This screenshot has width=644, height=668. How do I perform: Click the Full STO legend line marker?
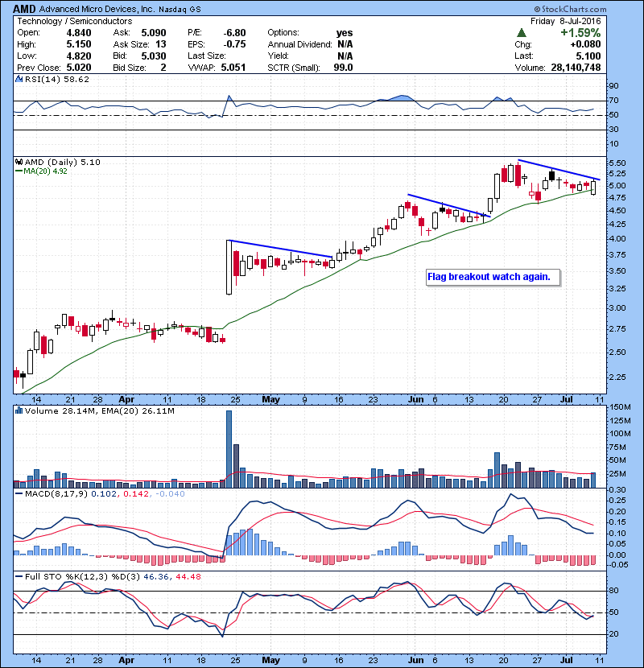(19, 576)
